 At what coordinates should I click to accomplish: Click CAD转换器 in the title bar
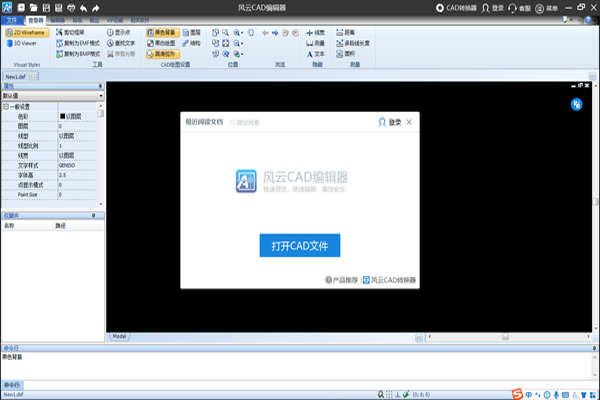pos(457,8)
